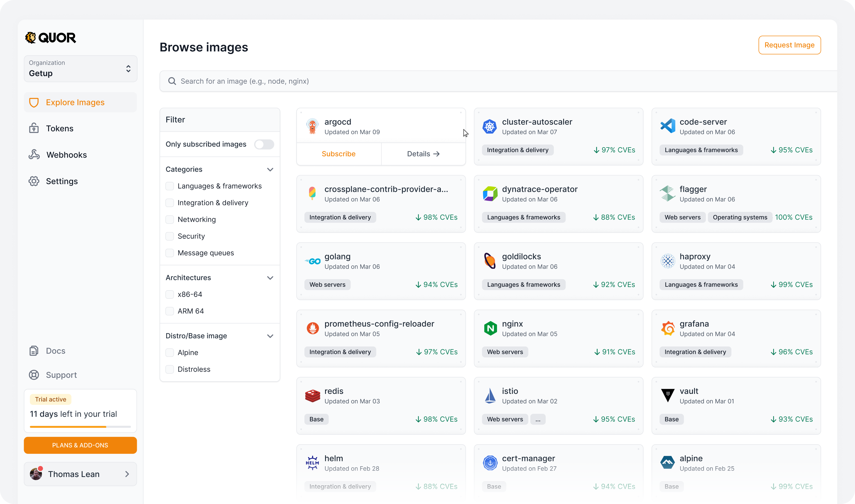Click the vault triangle icon
Image resolution: width=855 pixels, height=504 pixels.
pyautogui.click(x=667, y=395)
